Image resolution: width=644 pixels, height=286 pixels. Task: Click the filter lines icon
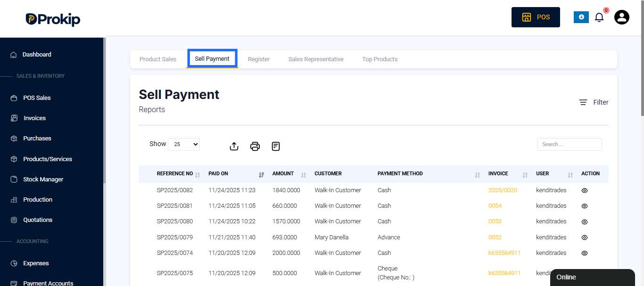583,102
